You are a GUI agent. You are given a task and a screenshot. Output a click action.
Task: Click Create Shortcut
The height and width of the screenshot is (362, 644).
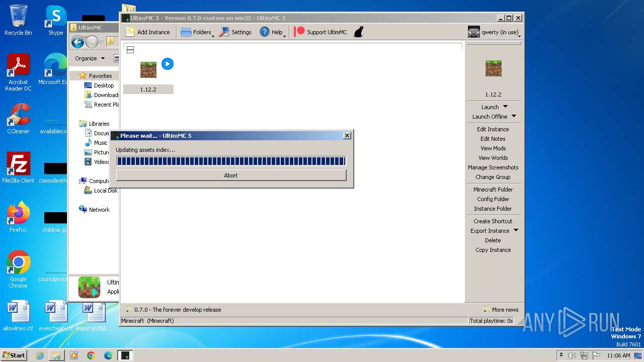pos(493,221)
